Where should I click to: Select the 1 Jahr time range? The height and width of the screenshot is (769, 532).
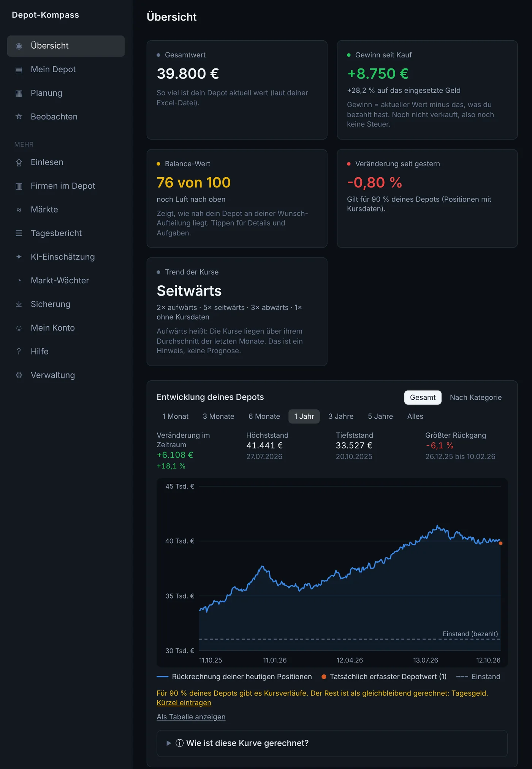click(304, 416)
